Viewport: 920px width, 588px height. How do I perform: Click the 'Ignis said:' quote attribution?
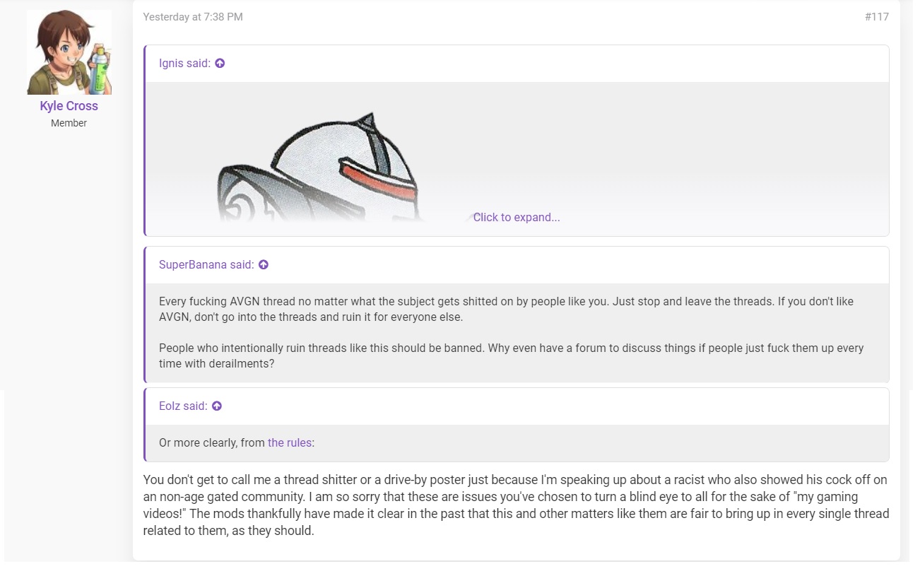[184, 64]
